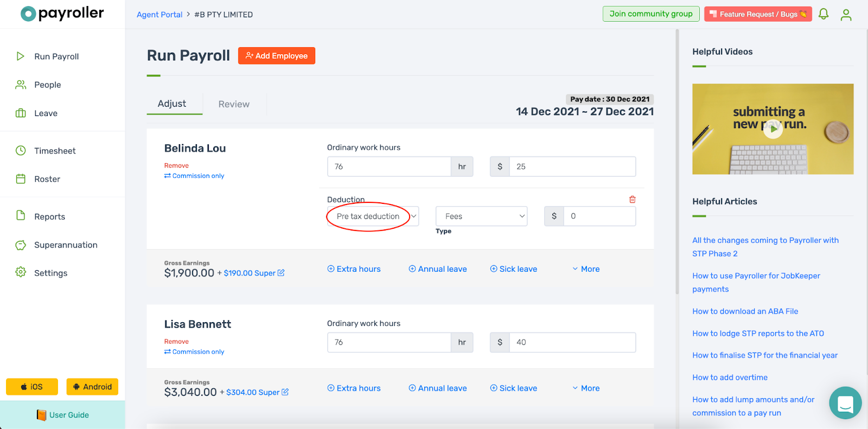Go to Agent Portal breadcrumb
This screenshot has height=429, width=868.
tap(159, 15)
